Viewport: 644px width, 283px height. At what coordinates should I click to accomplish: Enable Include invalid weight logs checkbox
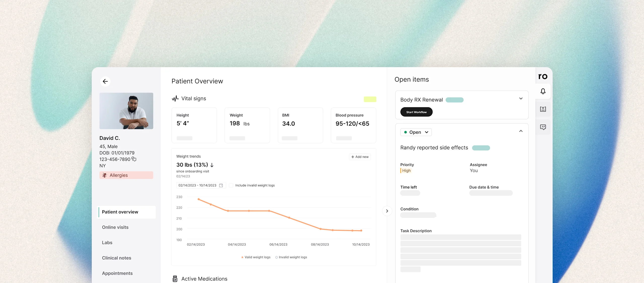coord(231,185)
